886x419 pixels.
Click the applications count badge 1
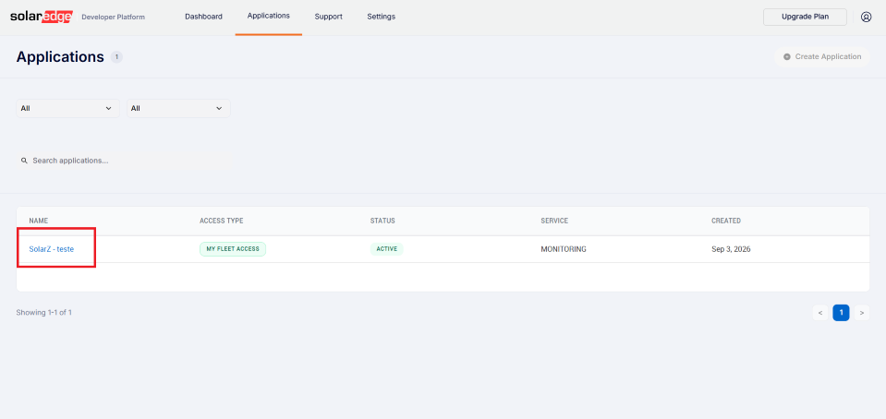(116, 57)
